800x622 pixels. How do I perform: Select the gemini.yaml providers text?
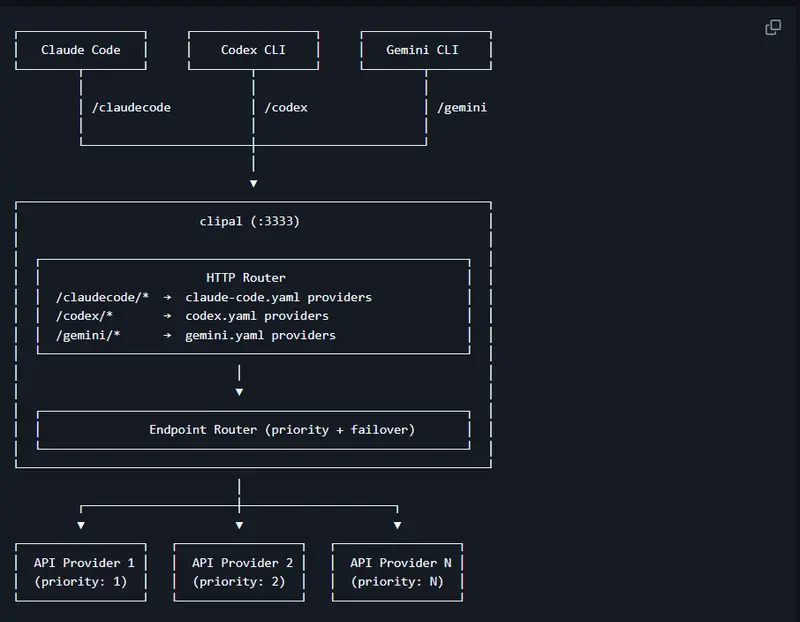point(261,335)
